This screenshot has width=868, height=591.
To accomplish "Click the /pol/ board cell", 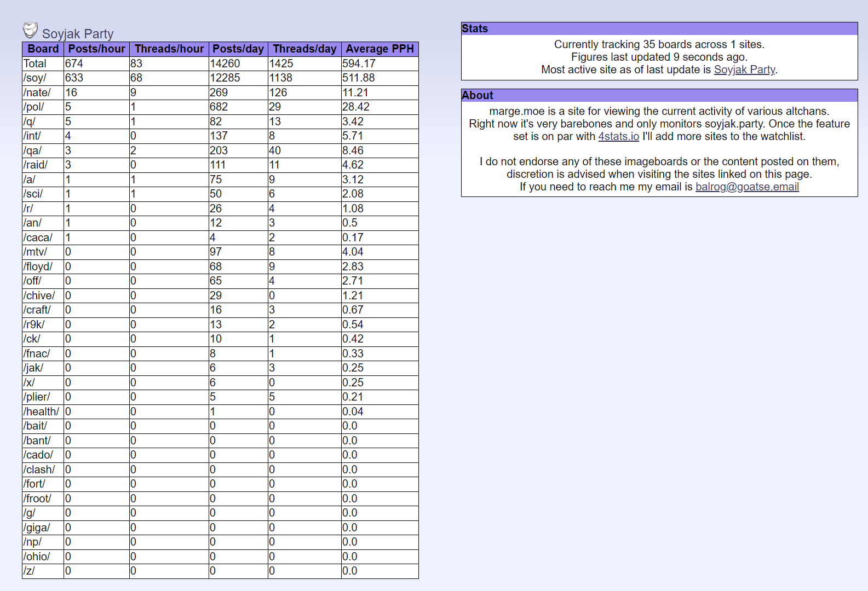I will tap(33, 107).
